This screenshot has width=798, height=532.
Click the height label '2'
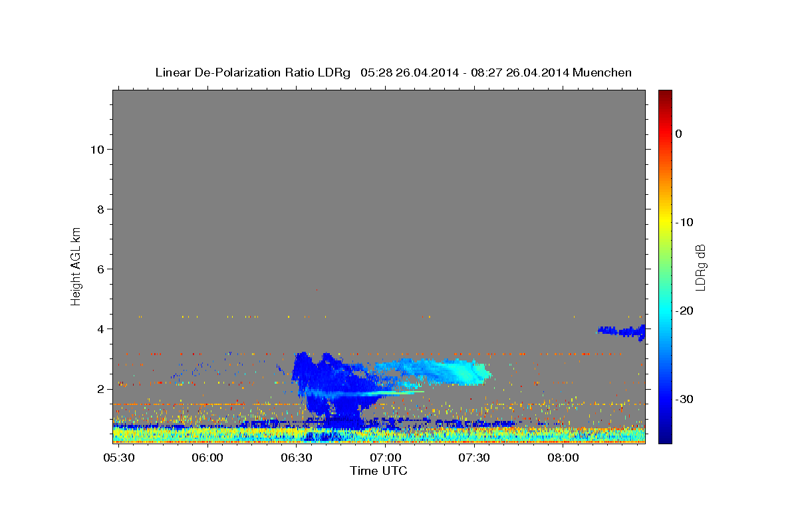pos(100,388)
